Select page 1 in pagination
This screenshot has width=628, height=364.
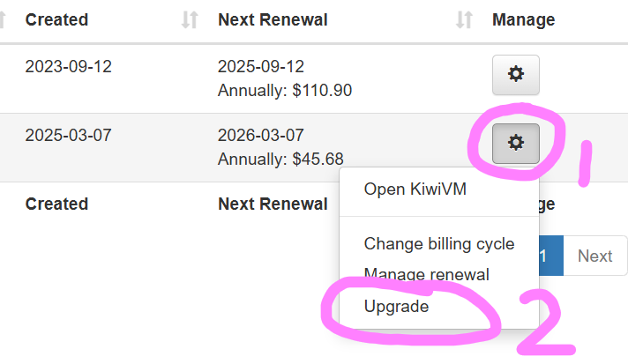551,256
